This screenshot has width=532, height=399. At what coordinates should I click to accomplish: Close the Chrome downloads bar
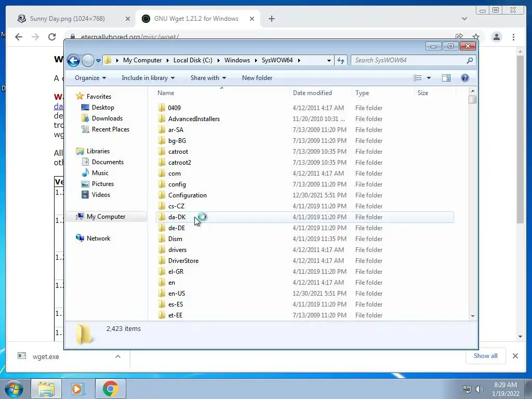pyautogui.click(x=515, y=356)
